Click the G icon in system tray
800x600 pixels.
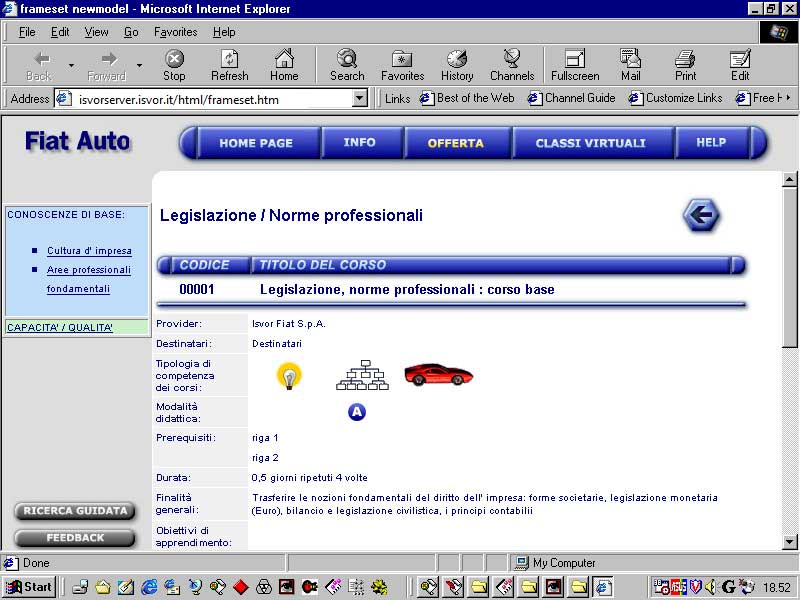point(729,587)
